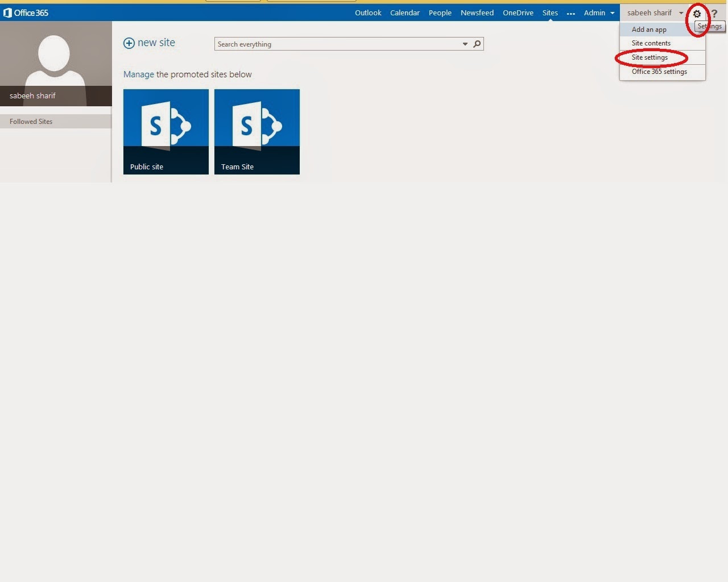Expand the Admin dropdown

click(598, 13)
